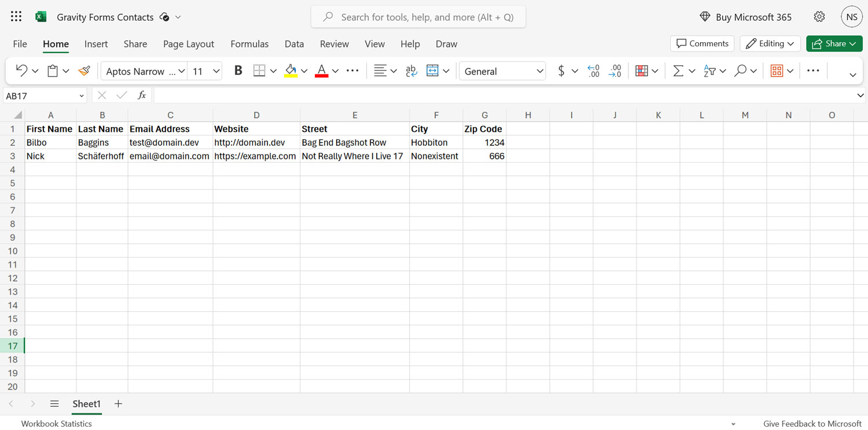Click Give Feedback to Microsoft
Screen dimensions: 868x430
(x=812, y=424)
